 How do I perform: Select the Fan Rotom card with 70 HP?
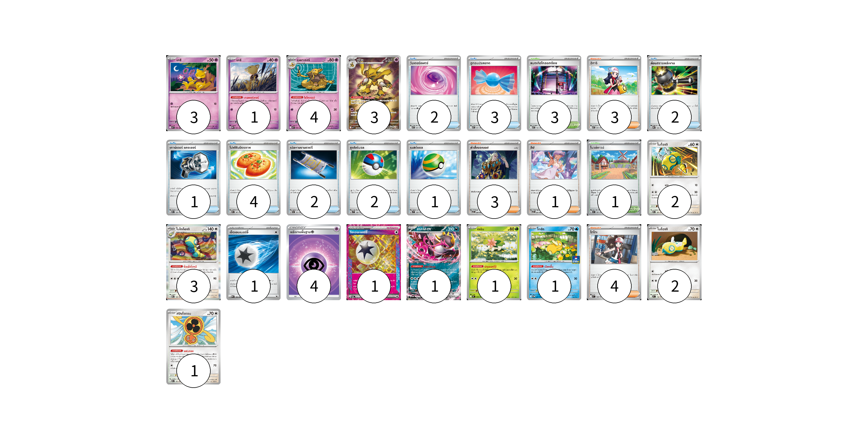pos(193,347)
